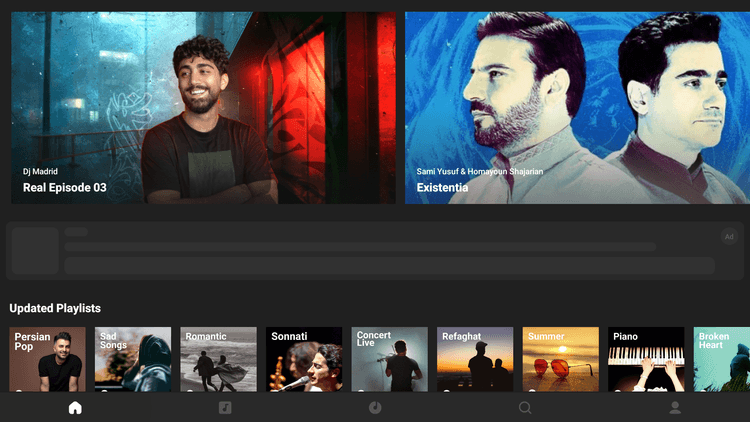Open the Romantic playlist
This screenshot has height=422, width=750.
[218, 359]
